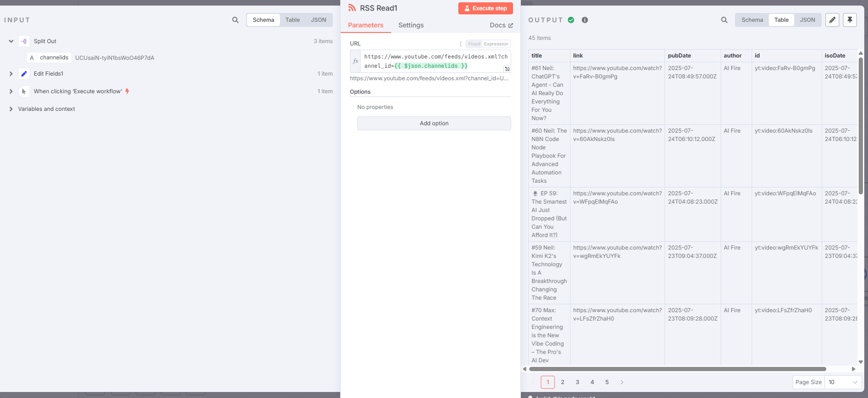Open the Docs link

point(501,25)
